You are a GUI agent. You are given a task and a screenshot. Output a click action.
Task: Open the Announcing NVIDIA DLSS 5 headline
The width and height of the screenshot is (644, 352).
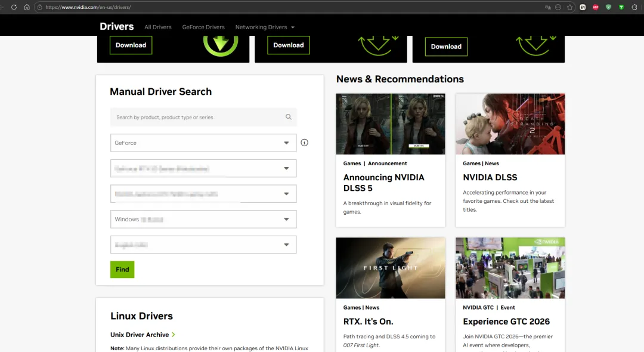383,183
